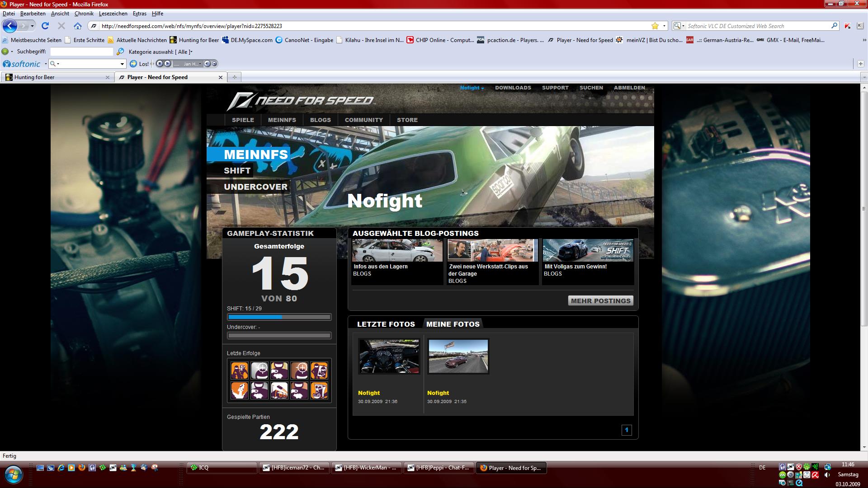
Task: Click the Show Desktop quick launch icon
Action: [40, 468]
